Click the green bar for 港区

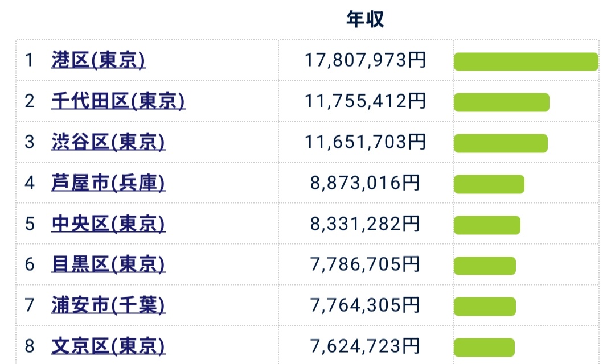click(x=526, y=61)
